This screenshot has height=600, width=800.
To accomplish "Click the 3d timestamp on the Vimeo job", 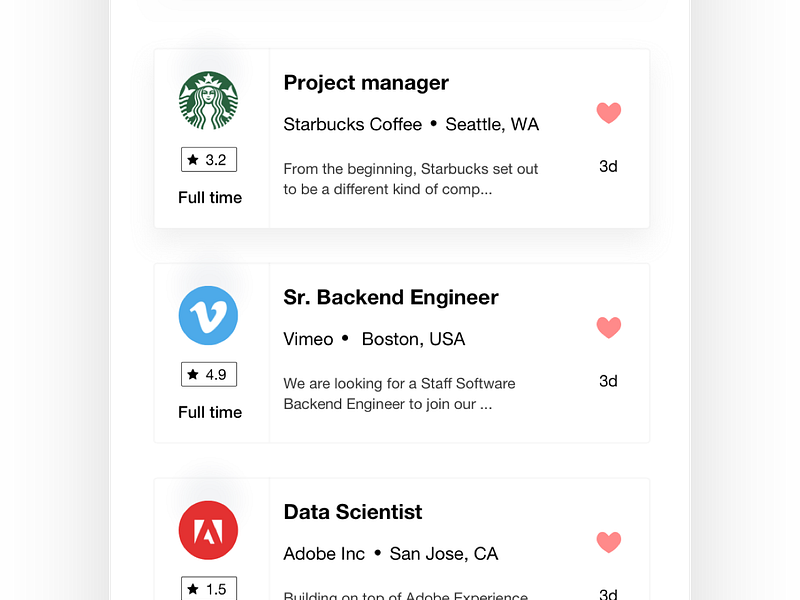I will coord(608,380).
